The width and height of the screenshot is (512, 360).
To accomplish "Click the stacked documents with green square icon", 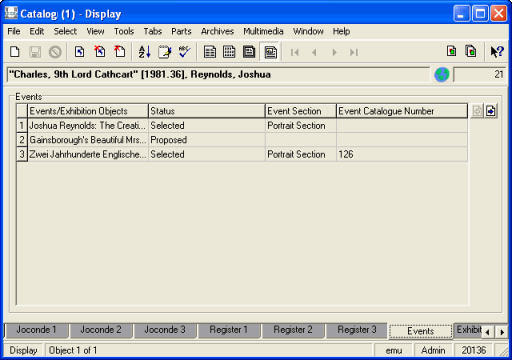I will (x=471, y=51).
